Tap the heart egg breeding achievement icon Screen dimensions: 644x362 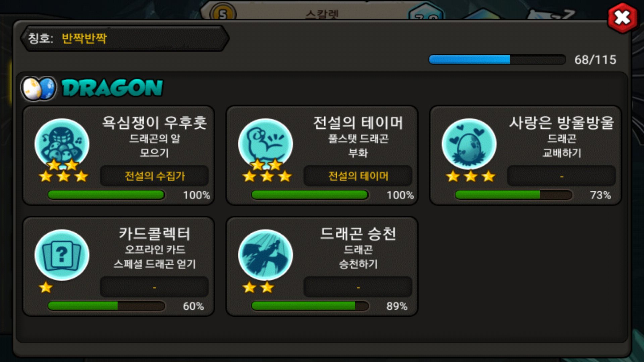coord(469,144)
